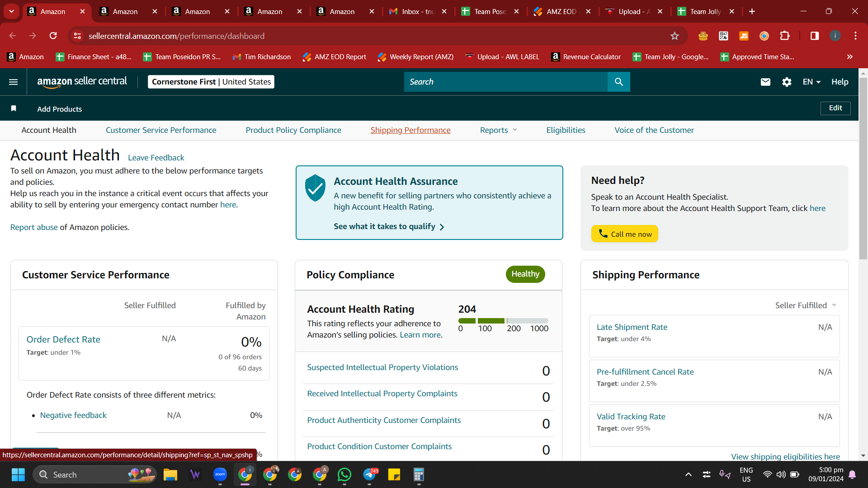Open the Windows Start menu
The image size is (868, 488).
(x=18, y=474)
